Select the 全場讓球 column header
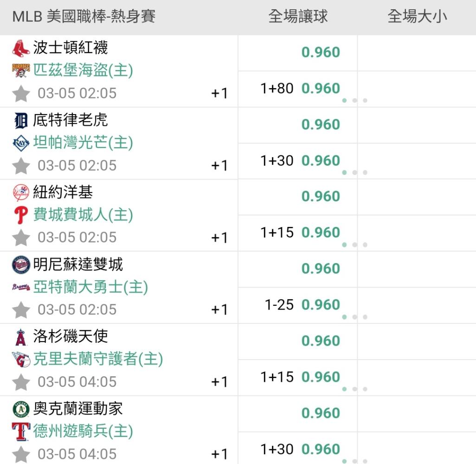 pyautogui.click(x=298, y=17)
